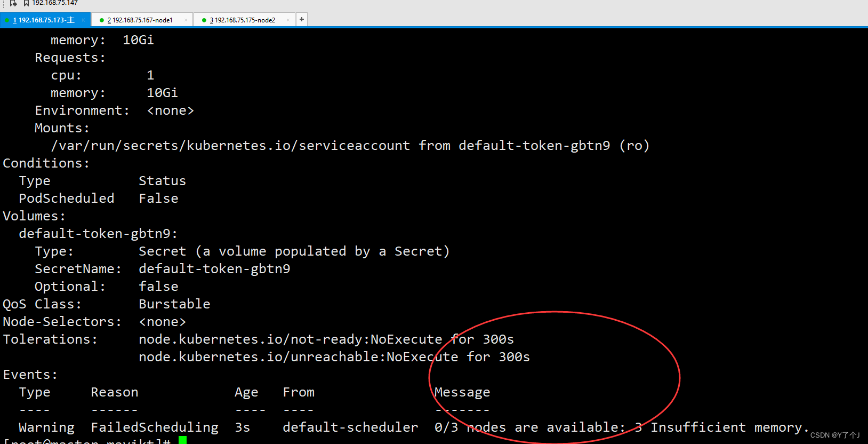Click the 'Message' column header in Events
868x444 pixels.
click(x=462, y=392)
